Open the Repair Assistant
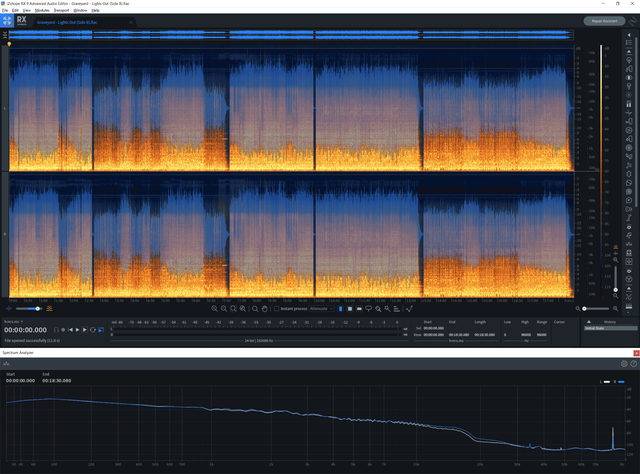 604,21
